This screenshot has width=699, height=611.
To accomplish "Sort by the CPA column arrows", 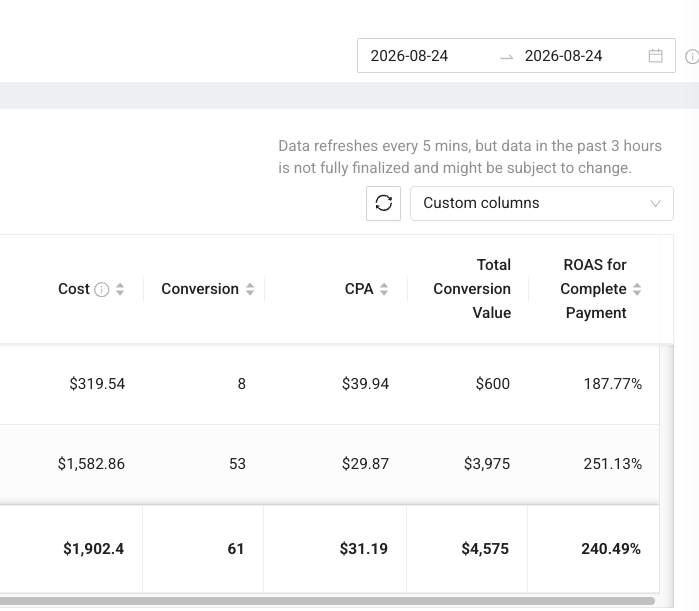I will (384, 289).
